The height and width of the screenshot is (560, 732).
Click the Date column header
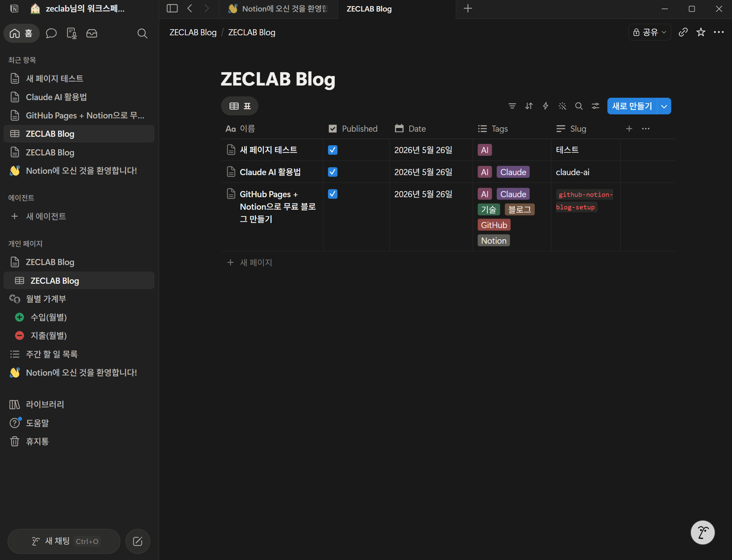point(431,129)
